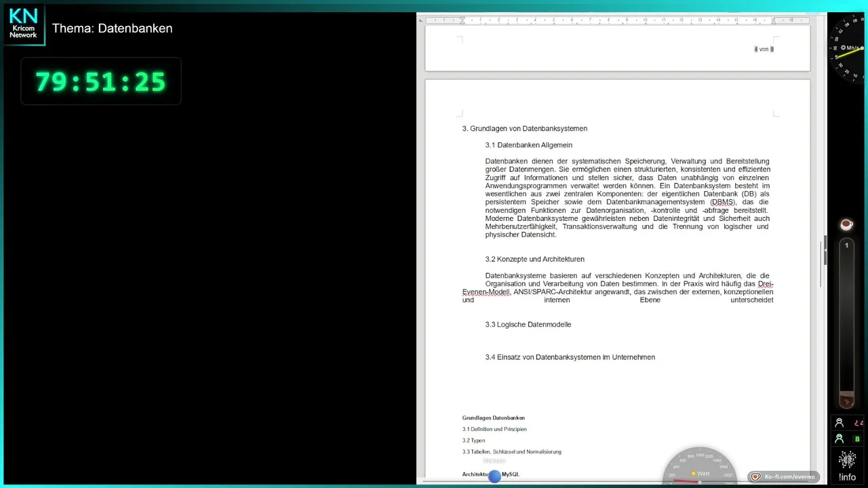
Task: Click the vertical coffee fill meter tube
Action: tap(846, 323)
